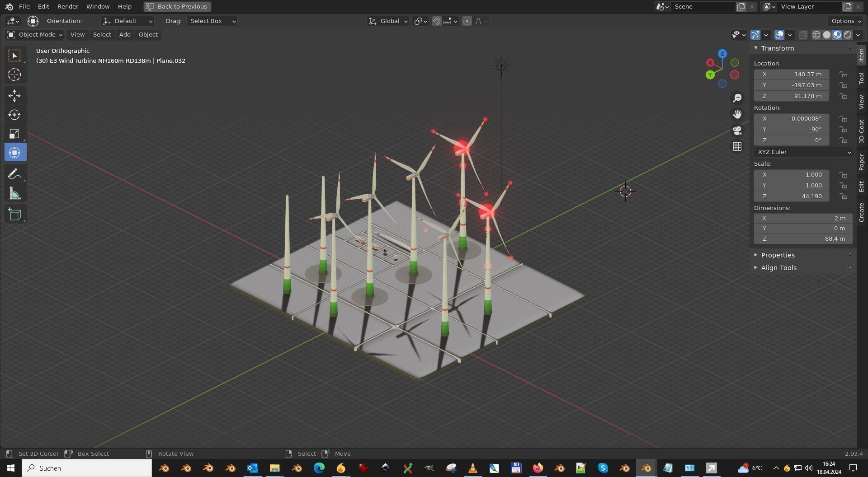Open the Window menu
Image resolution: width=868 pixels, height=477 pixels.
[98, 6]
